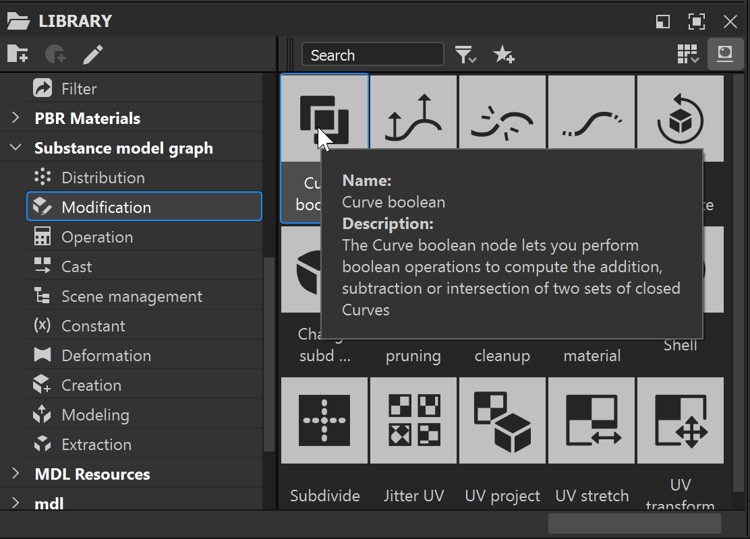The height and width of the screenshot is (539, 750).
Task: Open the grid view options dropdown
Action: pos(688,55)
